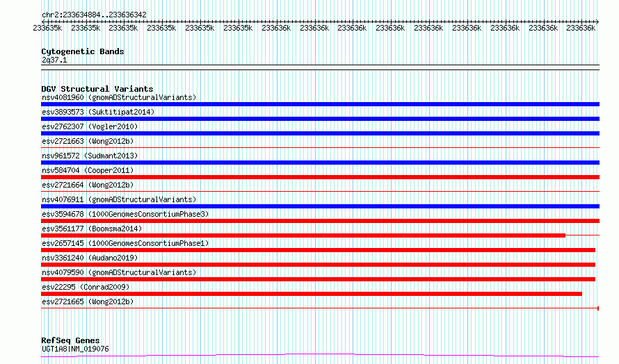Click the red bar under esv3594678
Viewport: 619px width, 364px height.
point(320,221)
